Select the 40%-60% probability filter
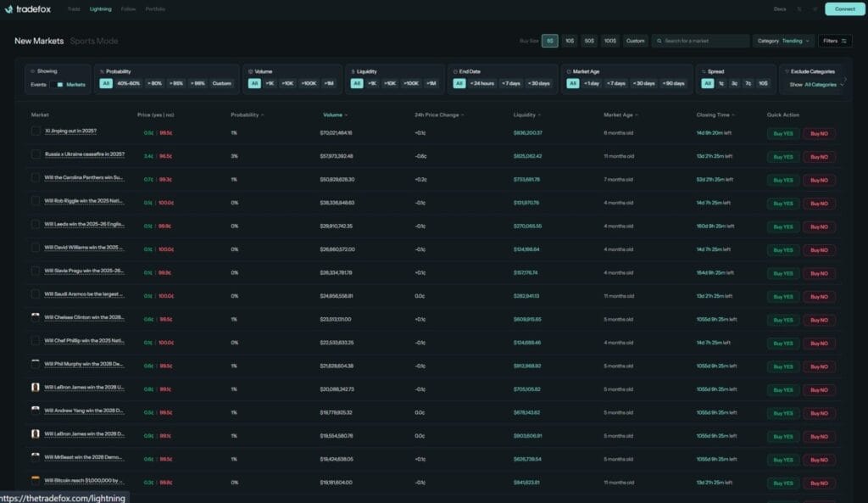The height and width of the screenshot is (503, 868). [x=128, y=83]
